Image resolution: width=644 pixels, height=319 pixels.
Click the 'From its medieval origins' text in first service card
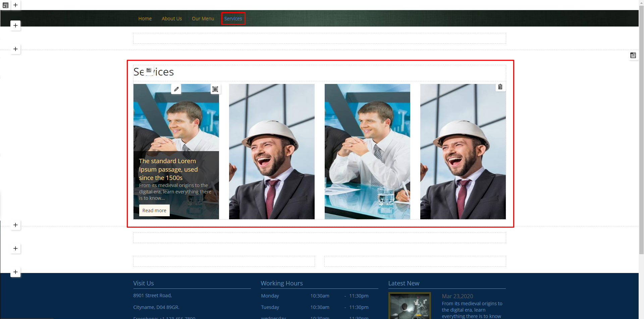[175, 192]
